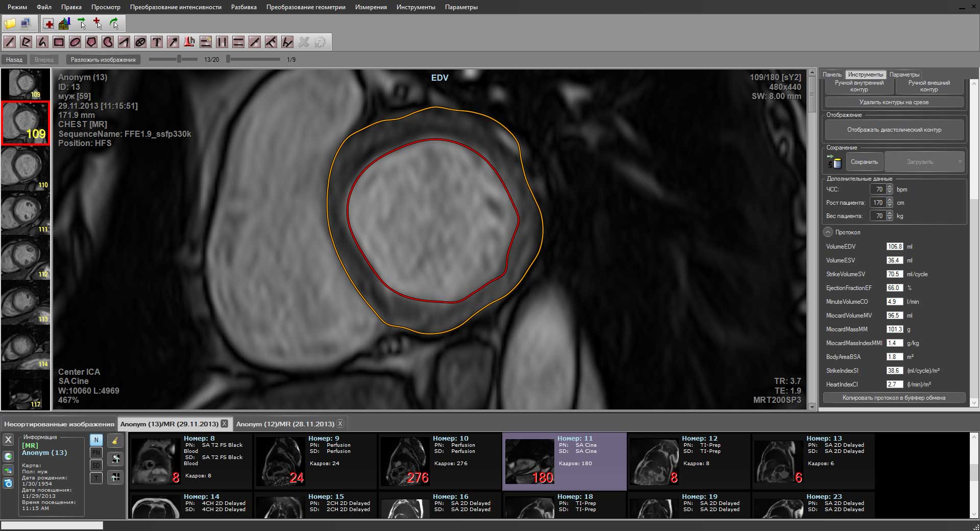Click the yellow broom cleanup icon in the patient panel
Image resolution: width=980 pixels, height=531 pixels.
click(116, 440)
